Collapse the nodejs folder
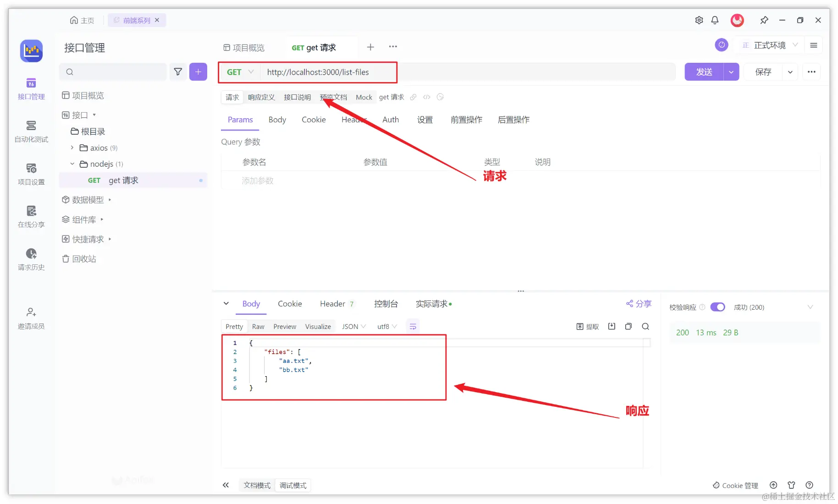 click(x=72, y=164)
